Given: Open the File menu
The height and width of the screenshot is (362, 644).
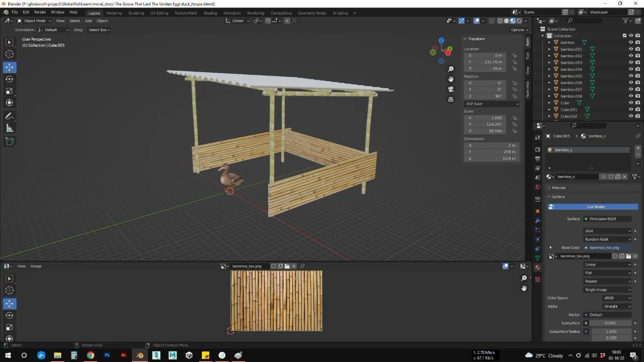Looking at the screenshot, I should coord(15,12).
